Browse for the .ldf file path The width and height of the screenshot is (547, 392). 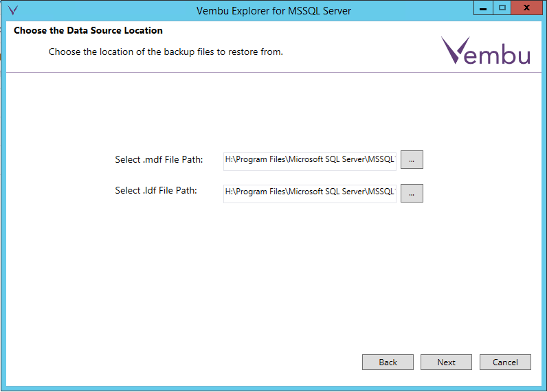coord(412,193)
